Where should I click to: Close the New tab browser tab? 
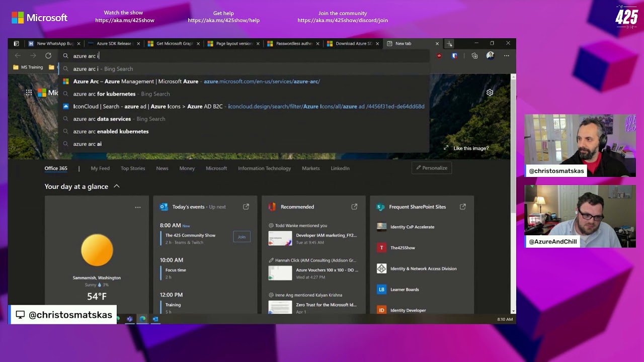(437, 44)
